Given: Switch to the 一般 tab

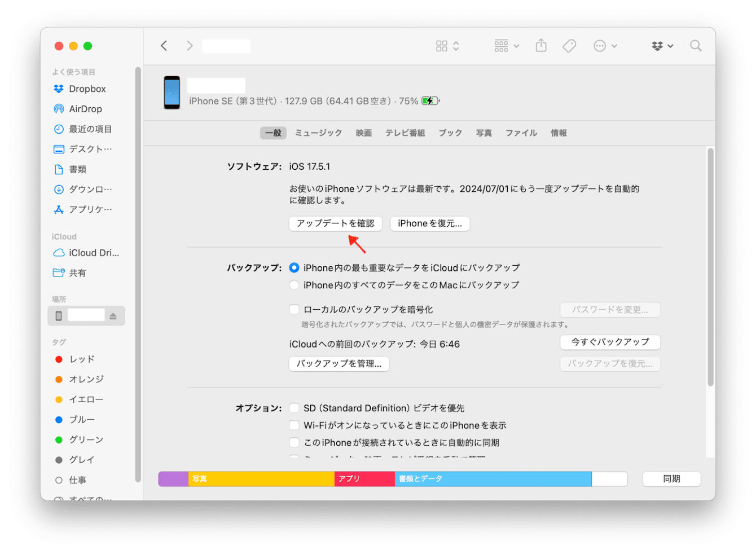Looking at the screenshot, I should [x=273, y=133].
